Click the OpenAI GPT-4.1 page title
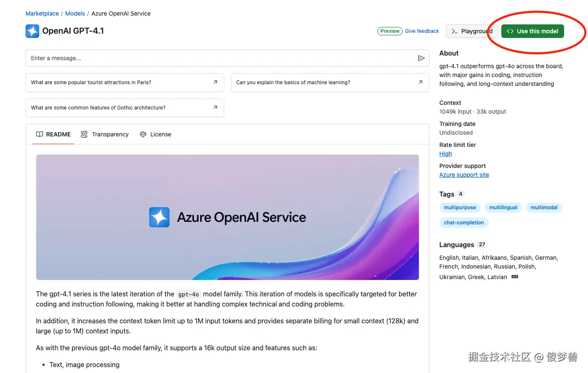Image resolution: width=588 pixels, height=373 pixels. tap(73, 31)
